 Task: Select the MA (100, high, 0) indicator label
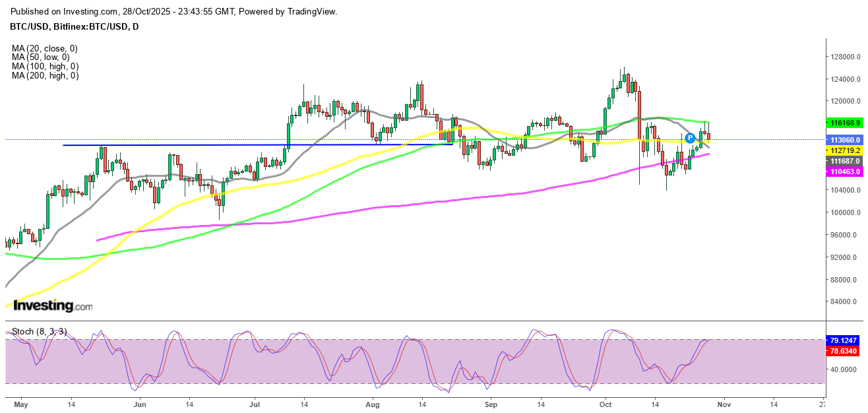point(45,67)
